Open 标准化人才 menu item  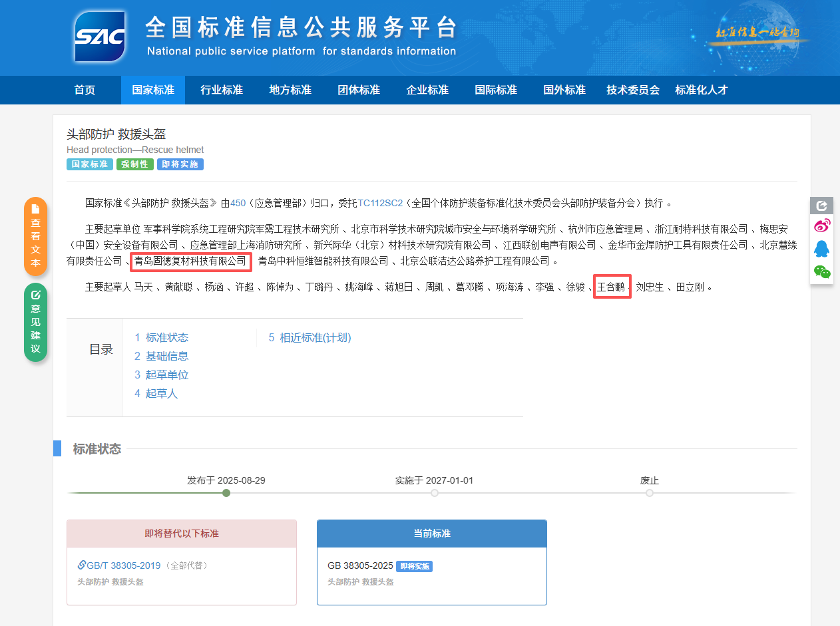pyautogui.click(x=701, y=90)
